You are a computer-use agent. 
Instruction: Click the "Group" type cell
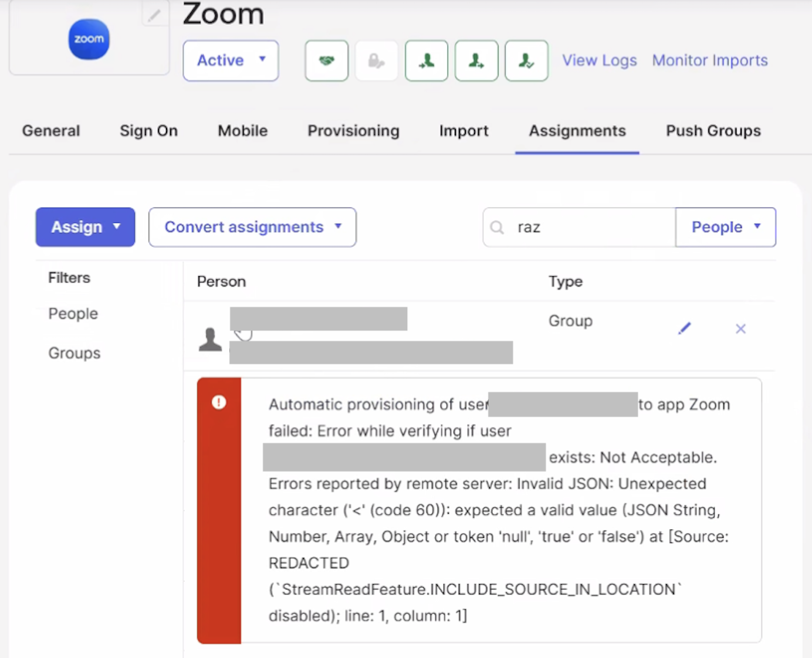pyautogui.click(x=570, y=321)
